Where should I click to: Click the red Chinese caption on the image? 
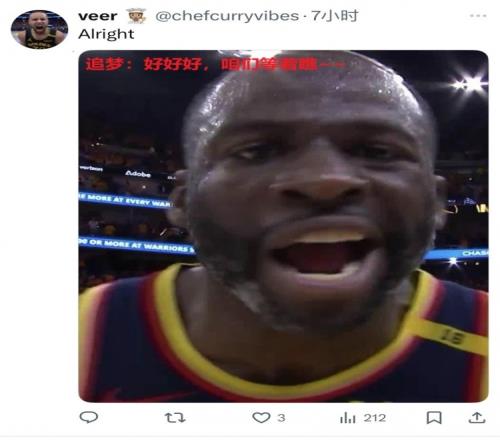pyautogui.click(x=213, y=64)
